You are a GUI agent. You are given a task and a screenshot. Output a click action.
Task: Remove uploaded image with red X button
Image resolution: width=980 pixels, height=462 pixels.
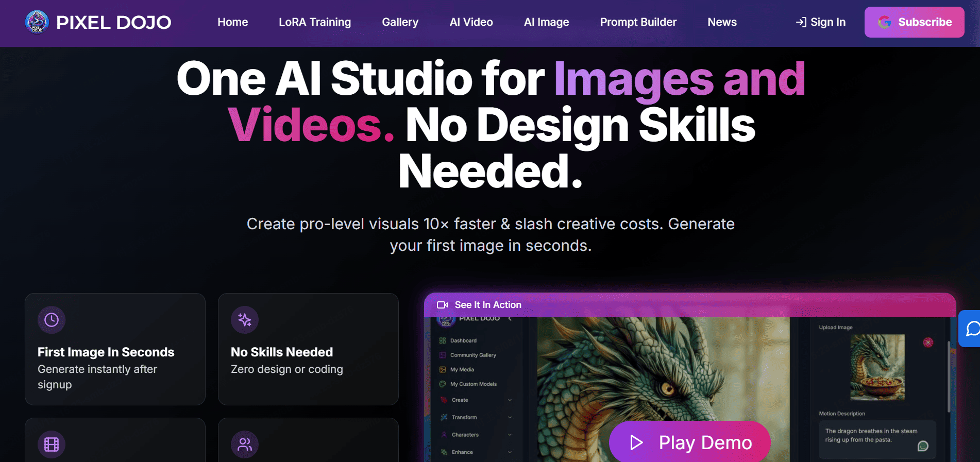coord(928,343)
